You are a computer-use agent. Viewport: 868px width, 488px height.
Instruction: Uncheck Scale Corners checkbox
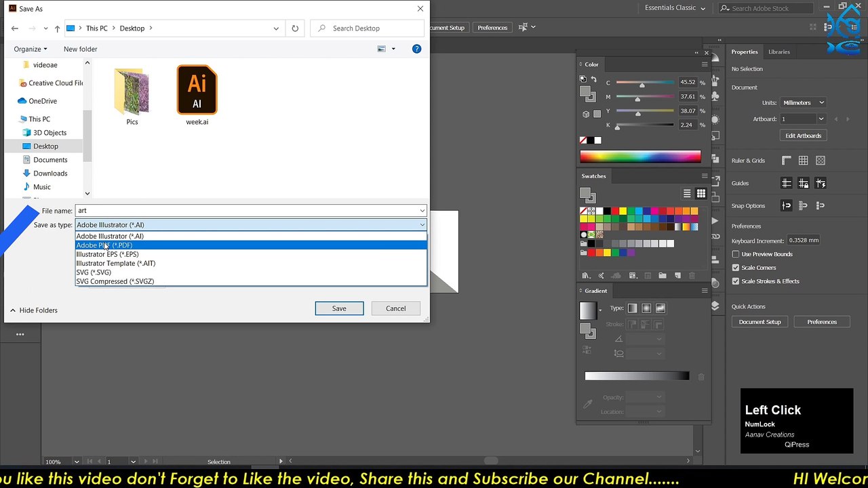[736, 268]
